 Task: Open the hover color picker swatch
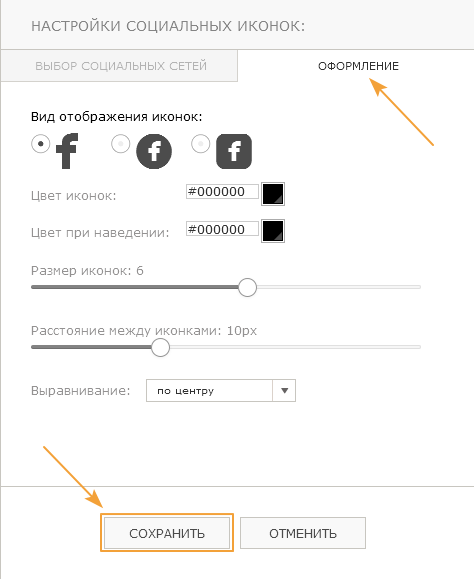[x=273, y=231]
